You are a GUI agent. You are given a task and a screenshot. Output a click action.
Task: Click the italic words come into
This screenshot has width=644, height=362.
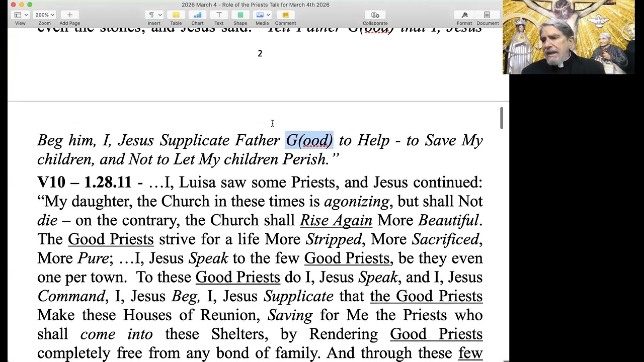pos(116,334)
